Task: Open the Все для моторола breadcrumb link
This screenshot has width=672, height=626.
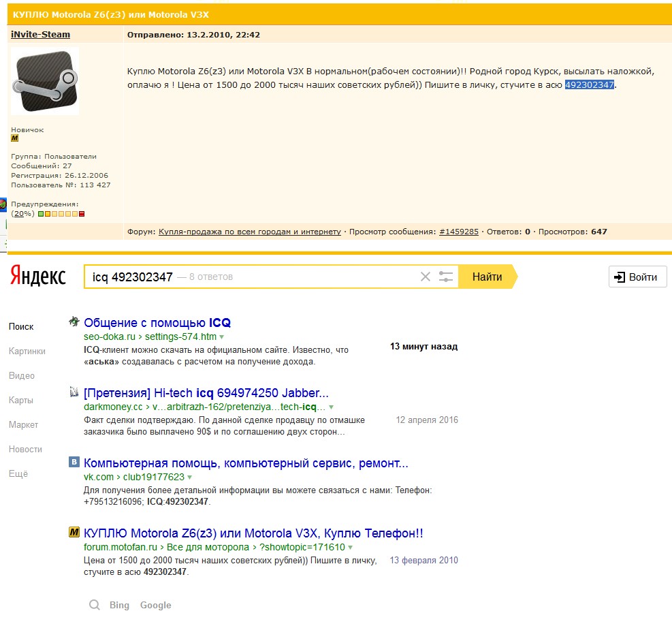Action: (x=208, y=547)
